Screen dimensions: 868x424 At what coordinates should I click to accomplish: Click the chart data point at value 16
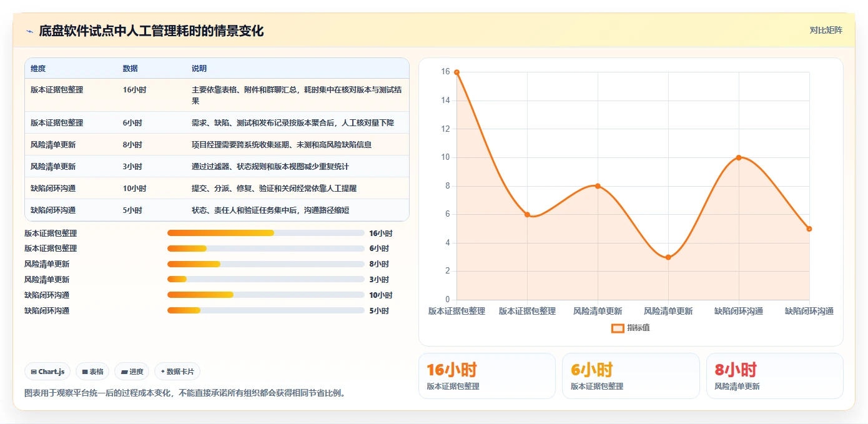click(x=456, y=72)
